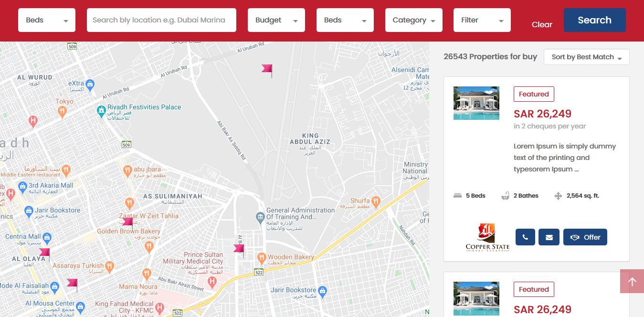
Task: Click the bathtub icon next to 2 Bathes
Action: tap(505, 196)
